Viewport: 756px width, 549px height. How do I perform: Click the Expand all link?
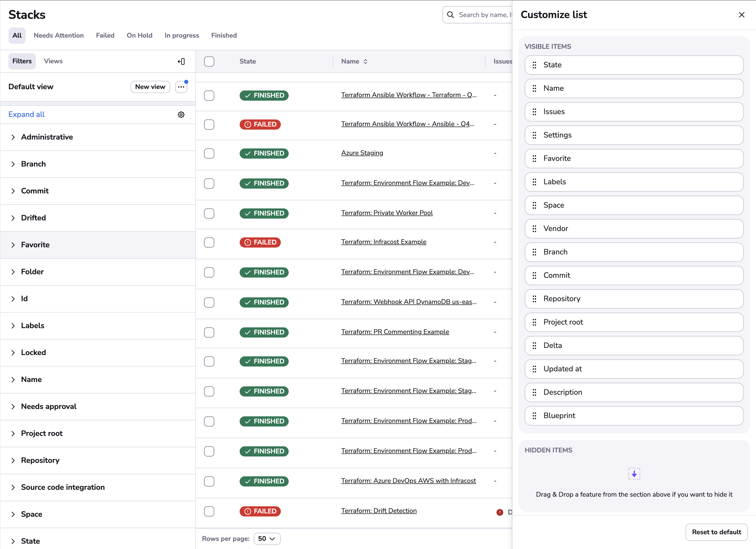(x=26, y=114)
